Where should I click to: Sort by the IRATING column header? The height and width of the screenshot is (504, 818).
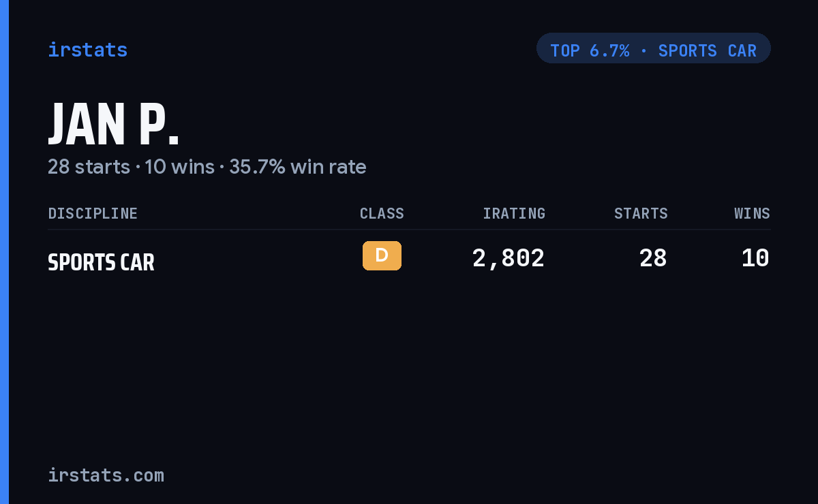tap(514, 213)
